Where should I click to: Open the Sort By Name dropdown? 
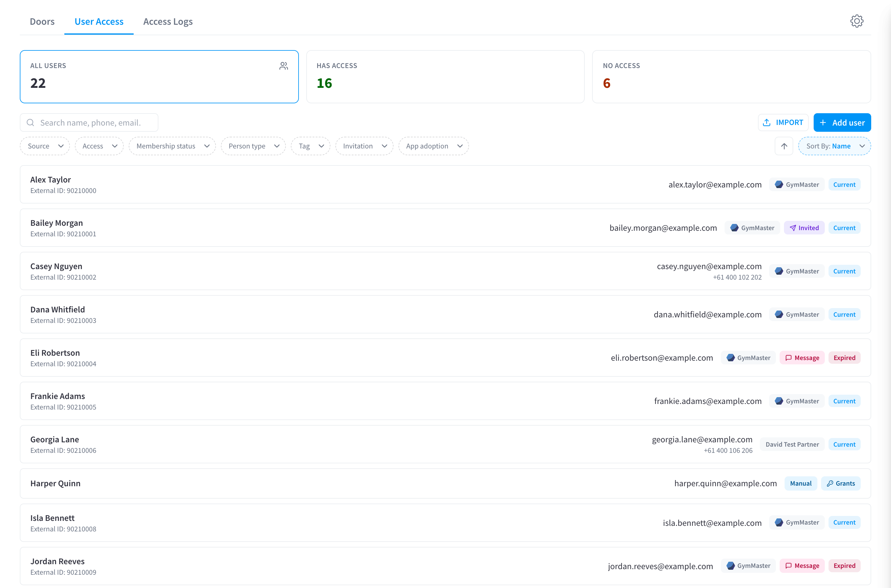click(834, 146)
